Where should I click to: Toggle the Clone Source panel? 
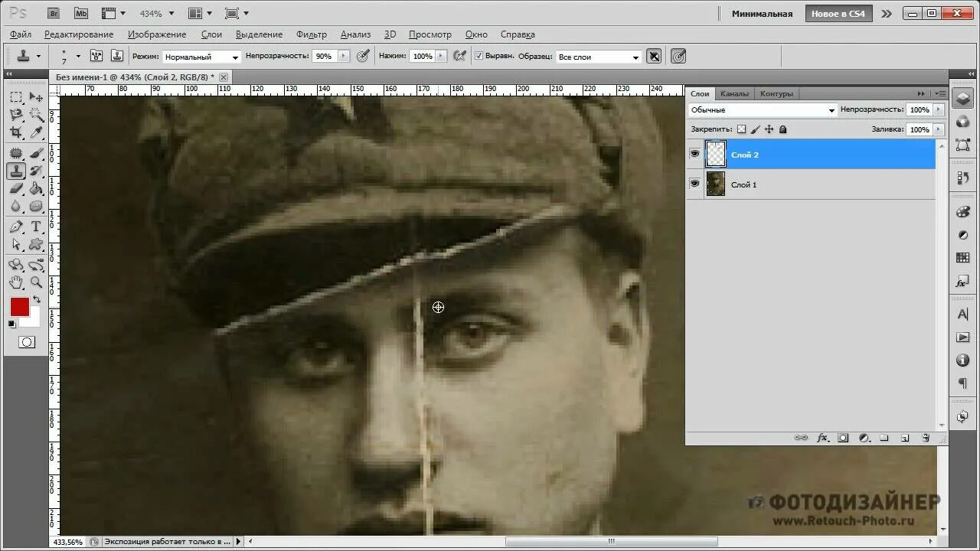pyautogui.click(x=117, y=56)
